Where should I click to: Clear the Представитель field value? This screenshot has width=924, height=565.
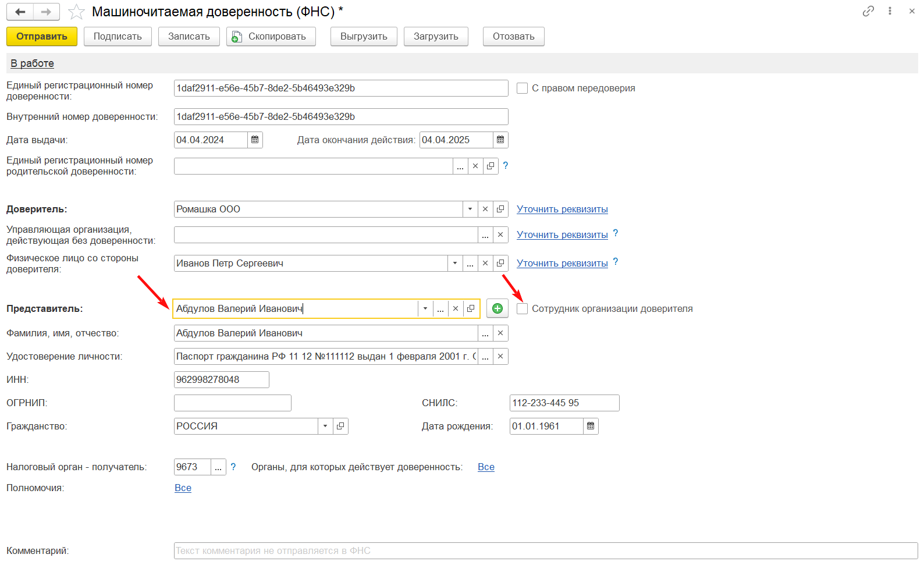coord(456,308)
